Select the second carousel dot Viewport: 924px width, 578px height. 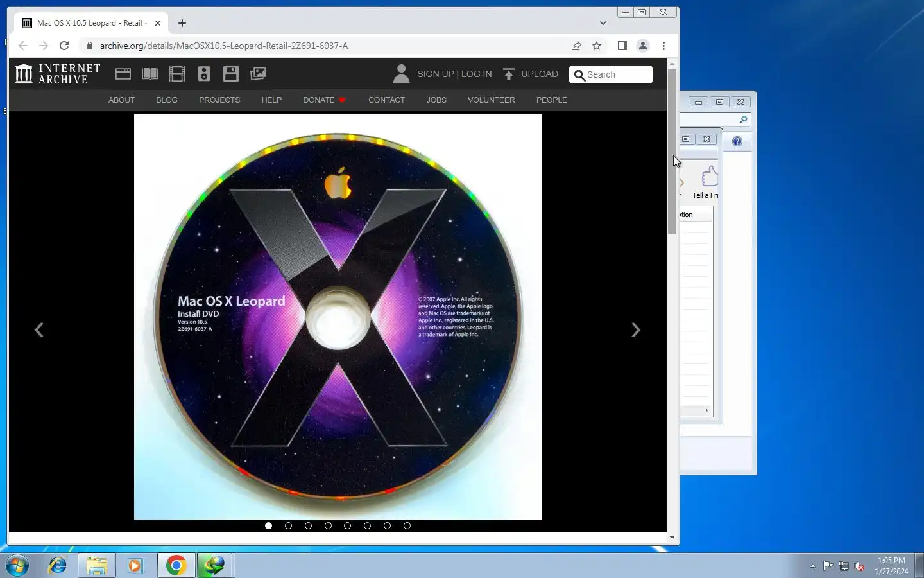(288, 525)
